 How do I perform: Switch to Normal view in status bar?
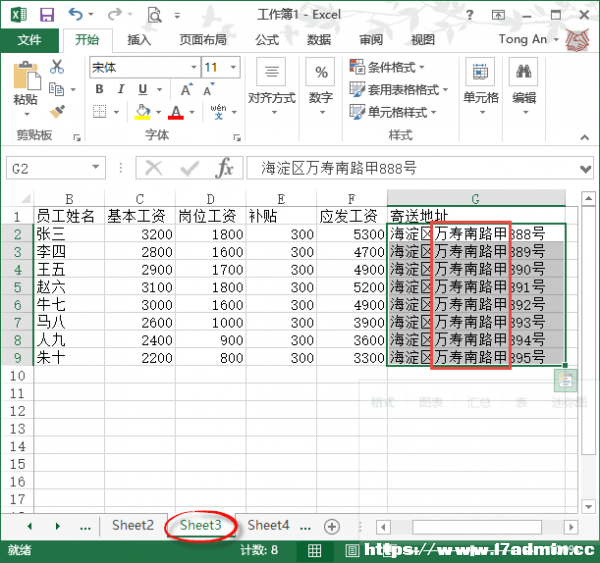(x=315, y=550)
